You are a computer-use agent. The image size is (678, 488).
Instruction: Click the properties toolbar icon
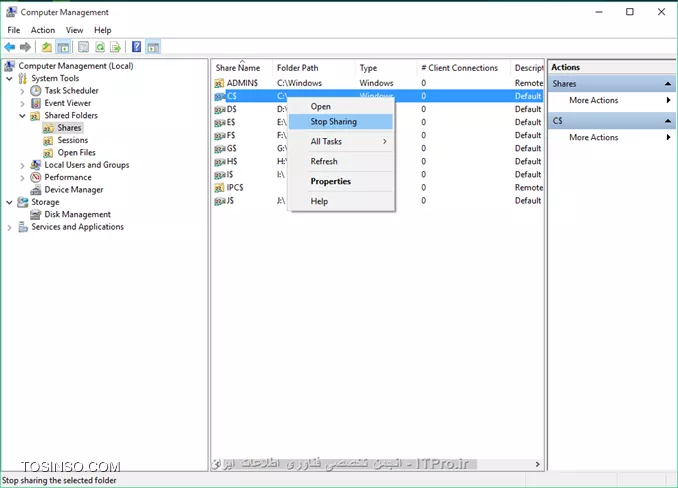(83, 47)
